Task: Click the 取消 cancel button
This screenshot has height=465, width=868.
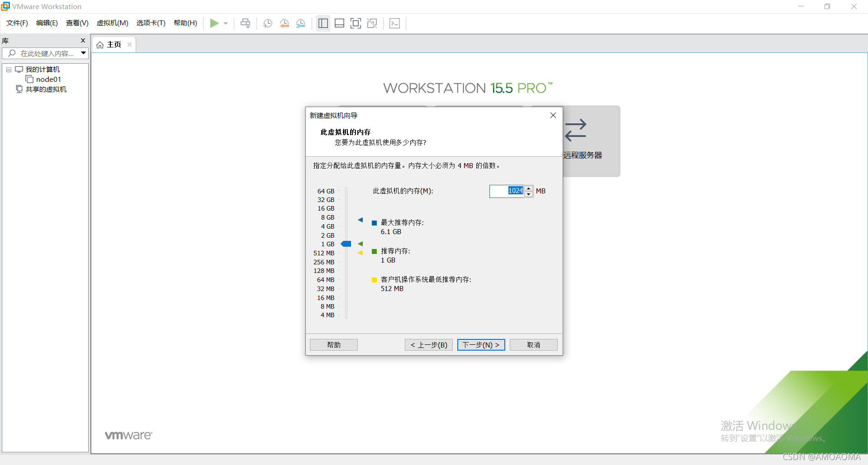Action: coord(534,345)
